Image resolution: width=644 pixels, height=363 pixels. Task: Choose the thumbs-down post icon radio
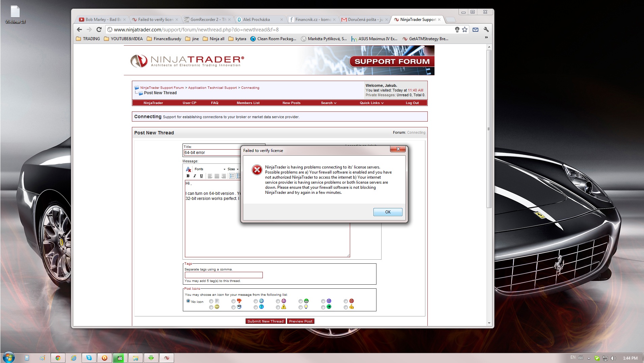pyautogui.click(x=233, y=301)
